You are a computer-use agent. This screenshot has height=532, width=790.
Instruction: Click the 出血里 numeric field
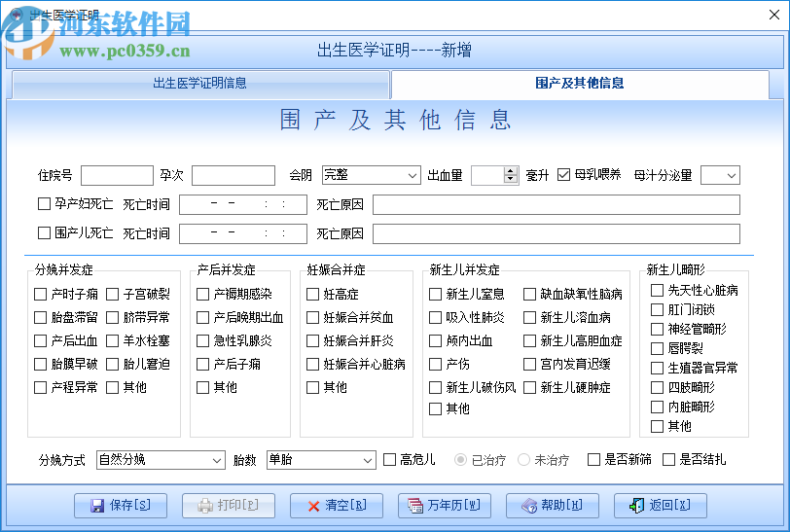coord(487,175)
